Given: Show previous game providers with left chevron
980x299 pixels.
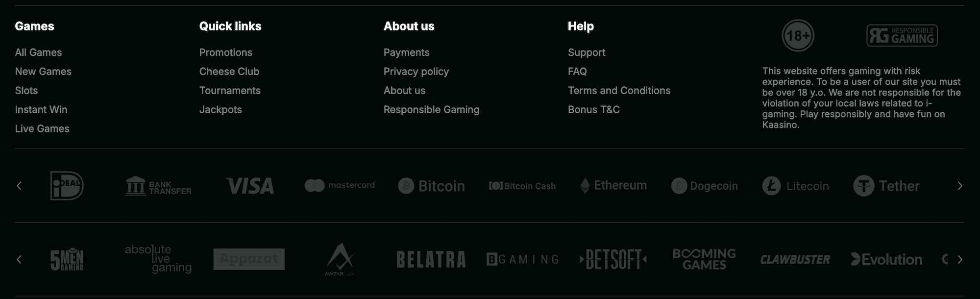Looking at the screenshot, I should click(x=19, y=259).
